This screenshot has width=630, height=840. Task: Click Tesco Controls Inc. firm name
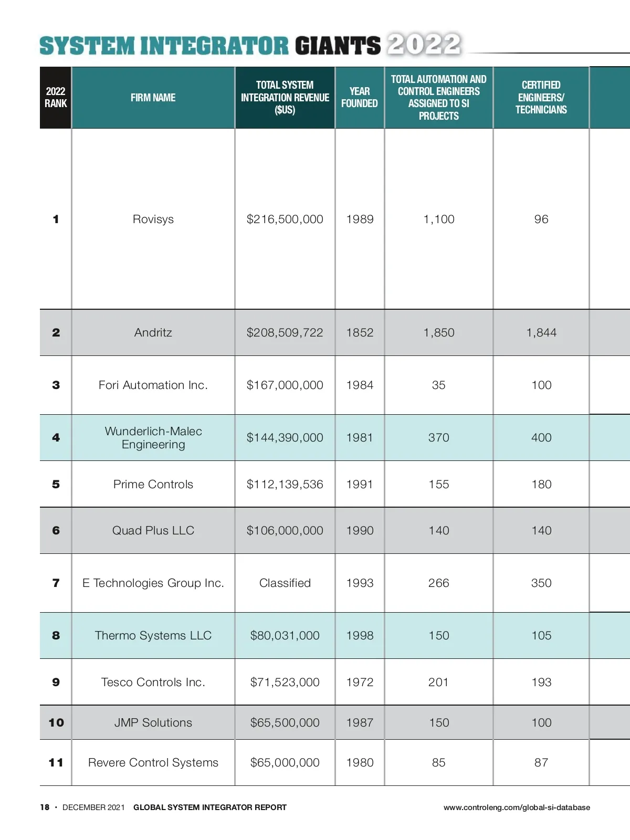click(x=153, y=682)
